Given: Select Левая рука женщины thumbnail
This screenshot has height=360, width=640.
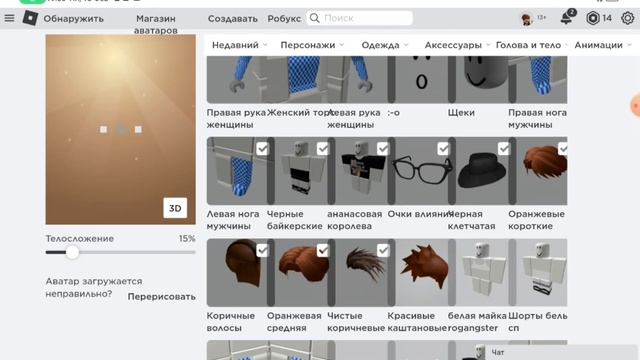Looking at the screenshot, I should pos(360,80).
